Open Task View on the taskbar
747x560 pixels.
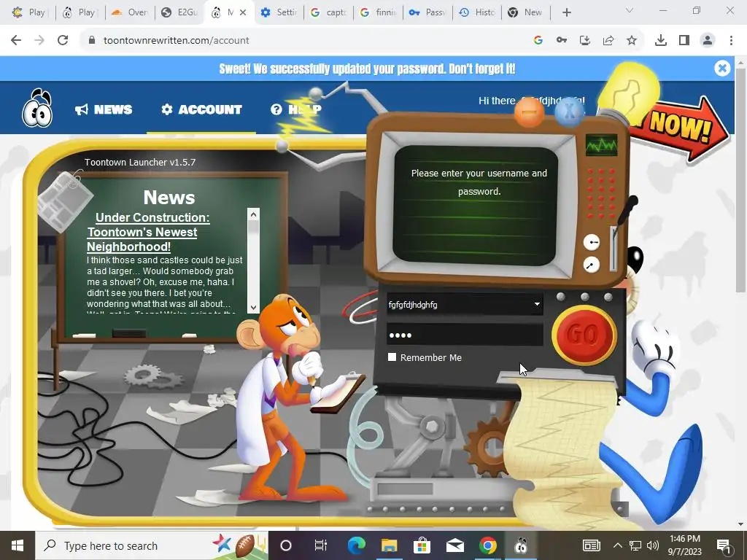pos(321,545)
